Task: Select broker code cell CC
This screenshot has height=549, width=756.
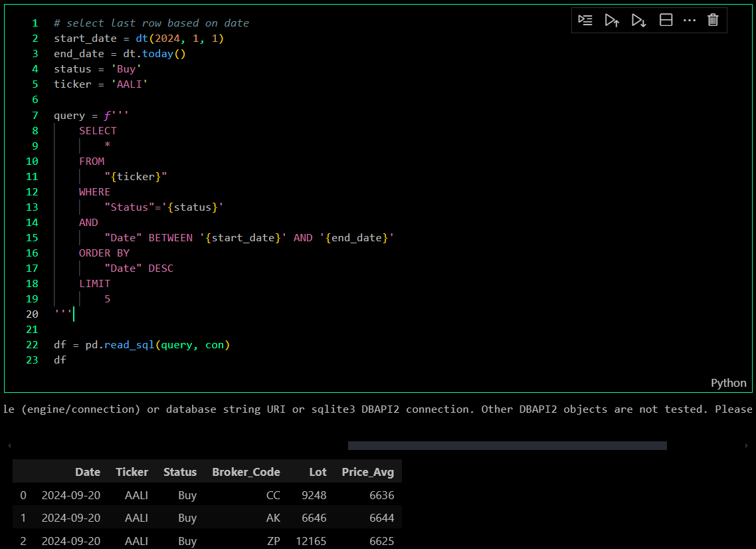Action: coord(273,495)
